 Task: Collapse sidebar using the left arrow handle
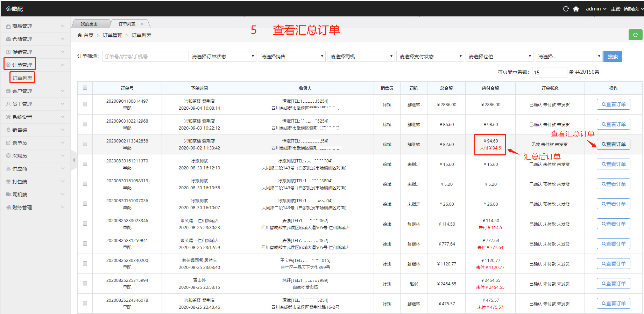pyautogui.click(x=73, y=160)
